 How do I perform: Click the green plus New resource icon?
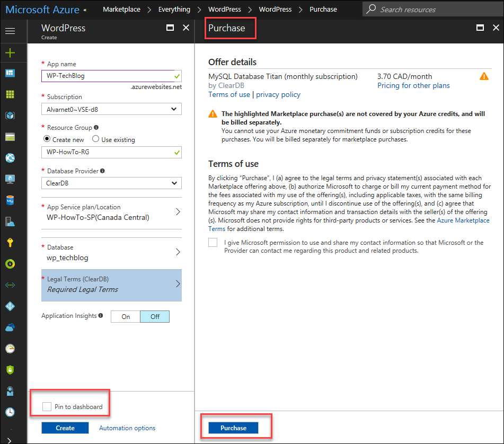point(10,52)
